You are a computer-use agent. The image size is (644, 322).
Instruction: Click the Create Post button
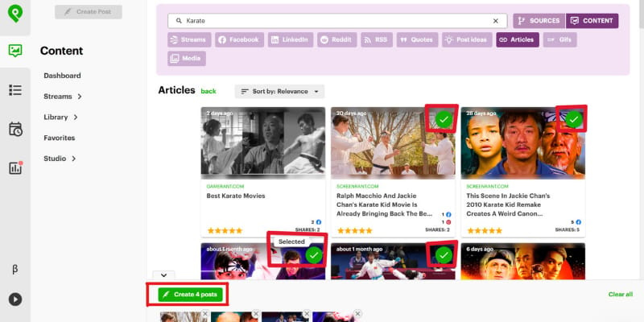click(x=89, y=12)
